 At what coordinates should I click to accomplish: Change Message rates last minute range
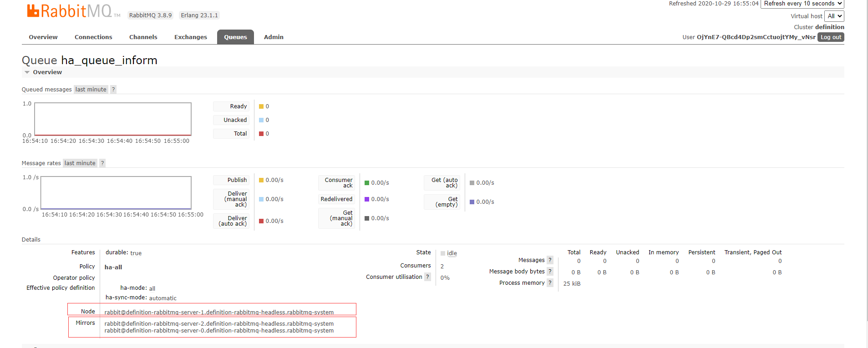click(80, 163)
